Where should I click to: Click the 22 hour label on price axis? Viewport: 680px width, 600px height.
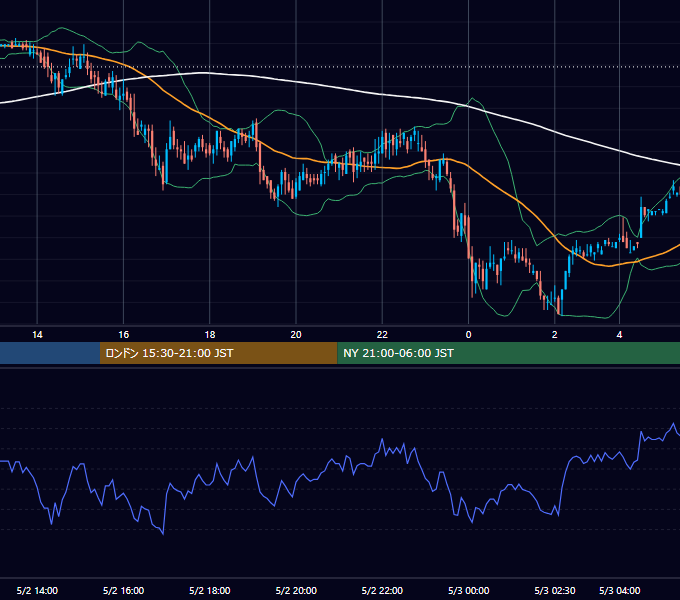point(382,335)
